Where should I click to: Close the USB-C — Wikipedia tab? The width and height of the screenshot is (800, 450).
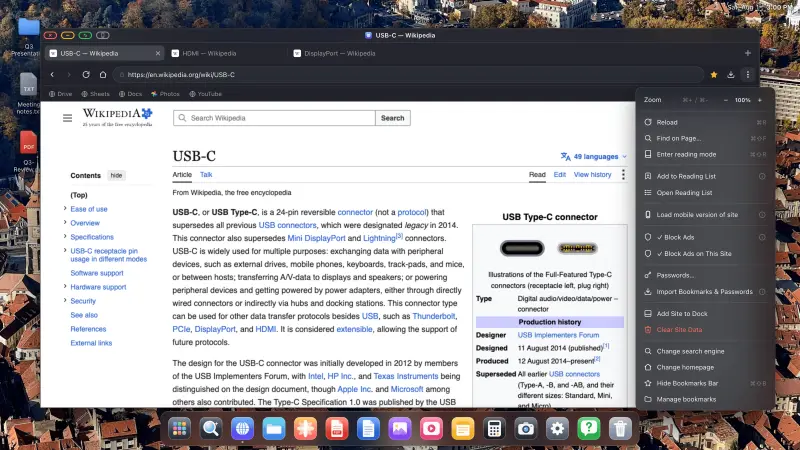click(158, 53)
